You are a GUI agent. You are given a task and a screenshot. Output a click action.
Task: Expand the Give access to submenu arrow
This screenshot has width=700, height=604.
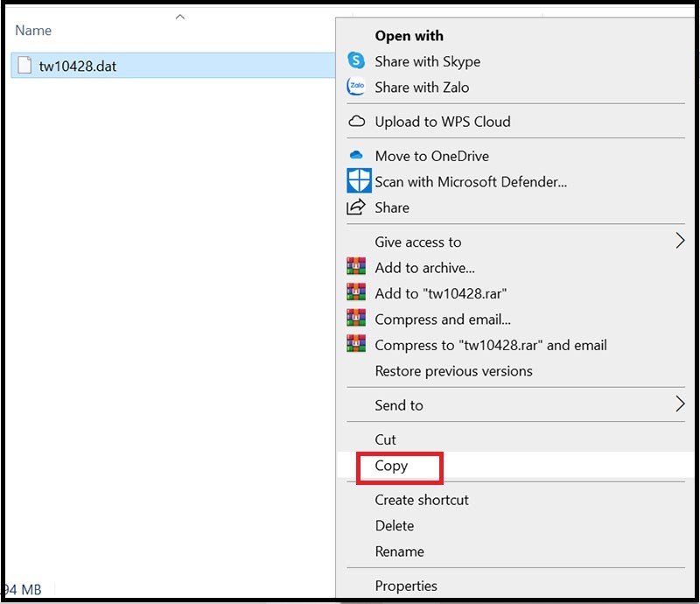680,242
